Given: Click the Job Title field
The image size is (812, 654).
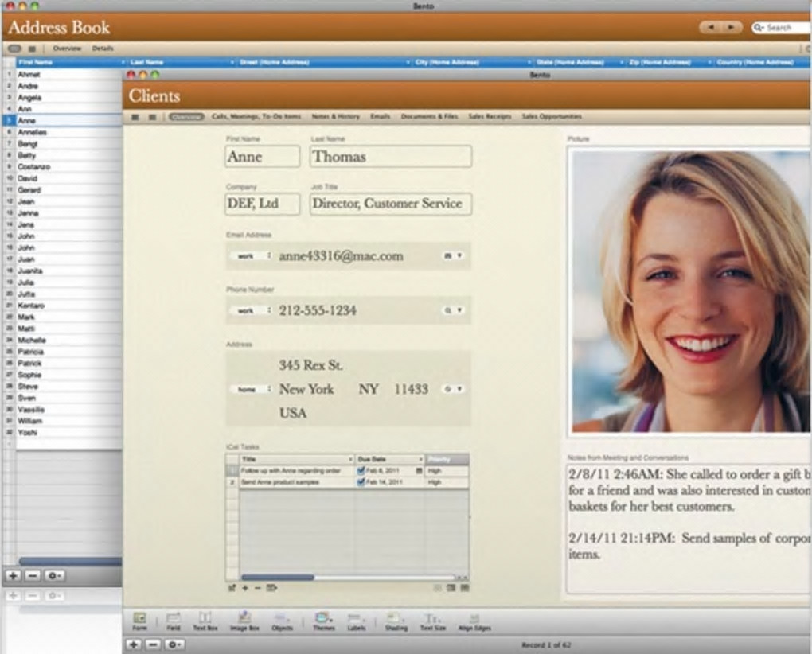Looking at the screenshot, I should coord(390,204).
